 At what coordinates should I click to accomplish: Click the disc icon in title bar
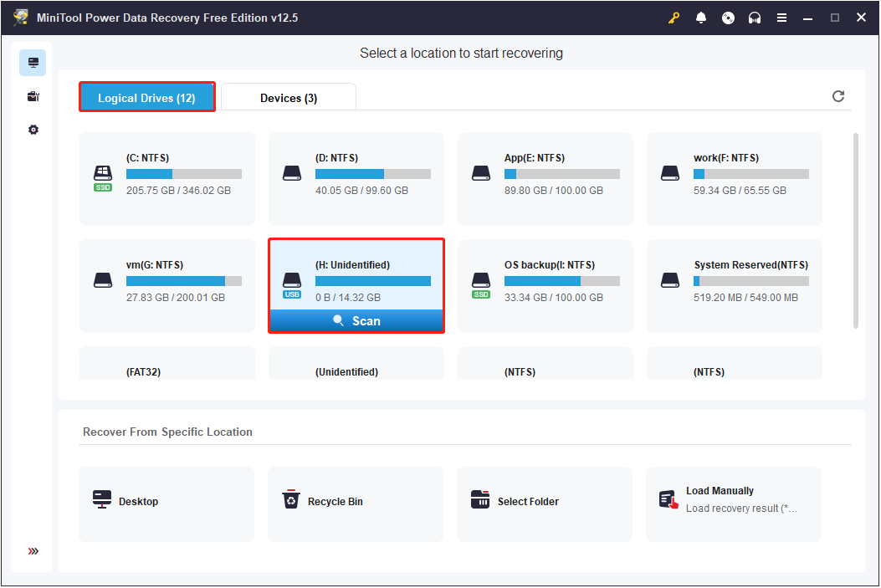[x=728, y=18]
